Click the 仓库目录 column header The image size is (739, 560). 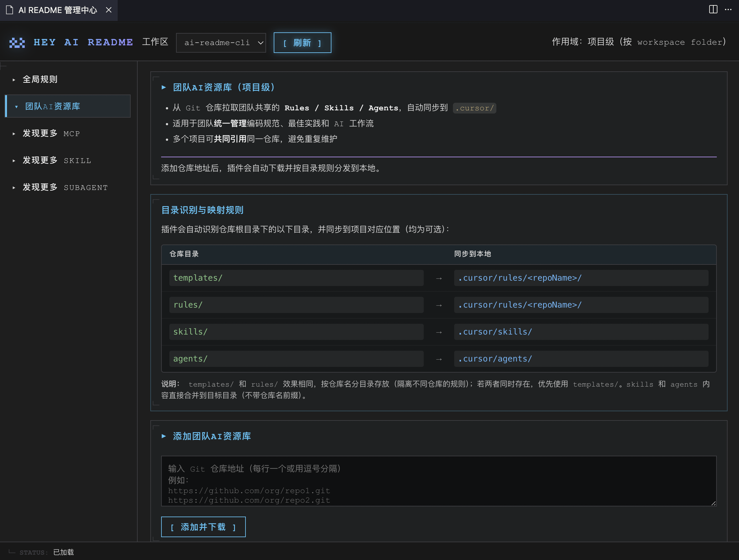pos(184,254)
